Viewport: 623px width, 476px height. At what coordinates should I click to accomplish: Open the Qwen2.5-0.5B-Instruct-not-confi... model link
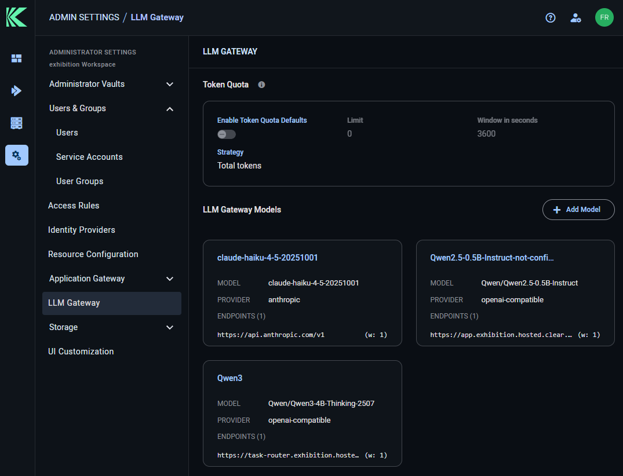(491, 257)
